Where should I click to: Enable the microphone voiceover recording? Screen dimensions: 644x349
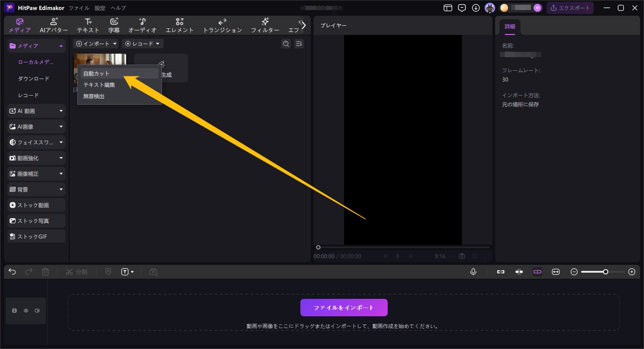click(x=473, y=271)
